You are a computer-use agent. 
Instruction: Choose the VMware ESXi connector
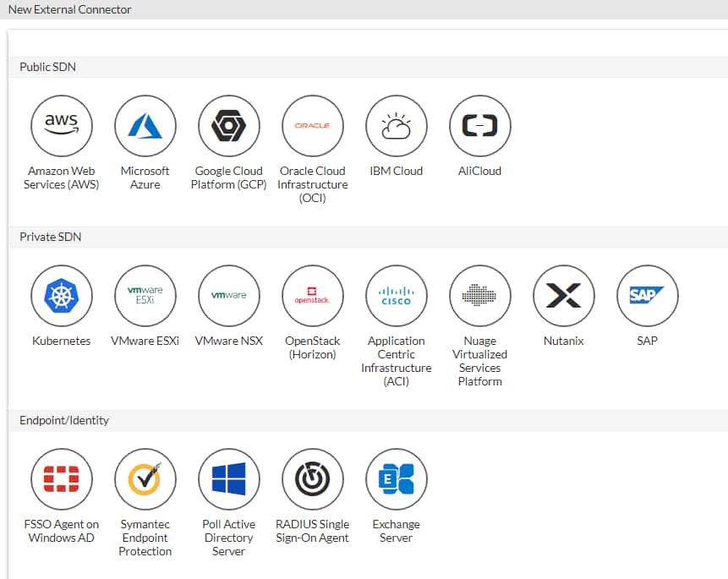coord(145,296)
